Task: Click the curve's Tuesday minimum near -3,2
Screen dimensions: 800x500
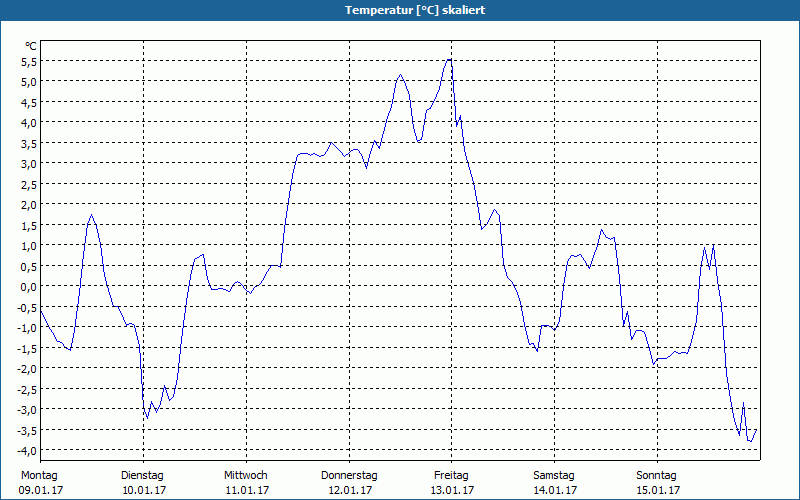Action: click(147, 418)
